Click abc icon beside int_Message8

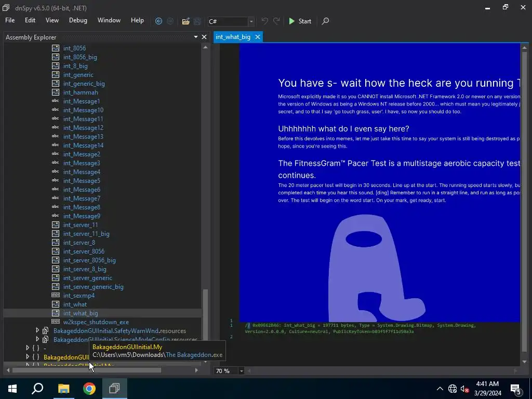click(x=55, y=207)
